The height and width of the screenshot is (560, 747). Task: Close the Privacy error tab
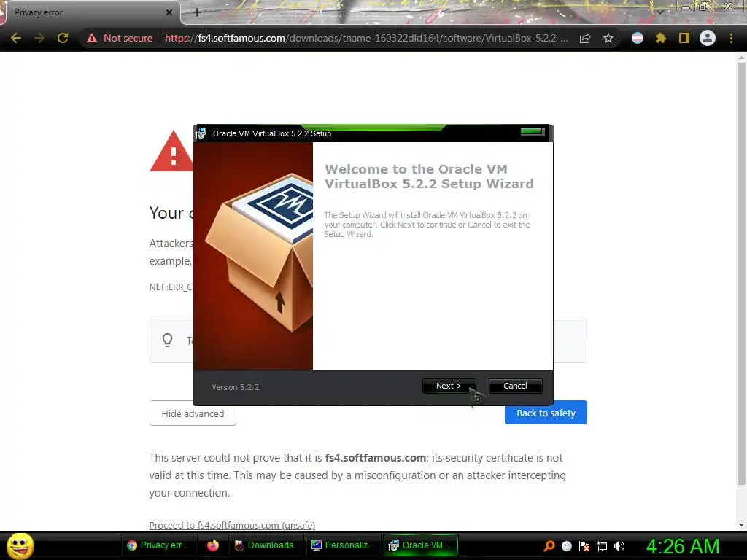pos(169,12)
